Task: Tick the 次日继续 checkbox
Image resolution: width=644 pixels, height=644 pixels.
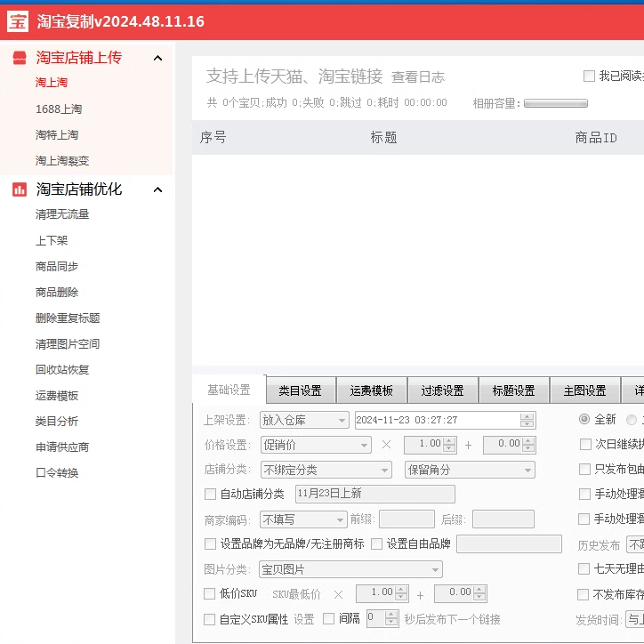Action: click(585, 445)
